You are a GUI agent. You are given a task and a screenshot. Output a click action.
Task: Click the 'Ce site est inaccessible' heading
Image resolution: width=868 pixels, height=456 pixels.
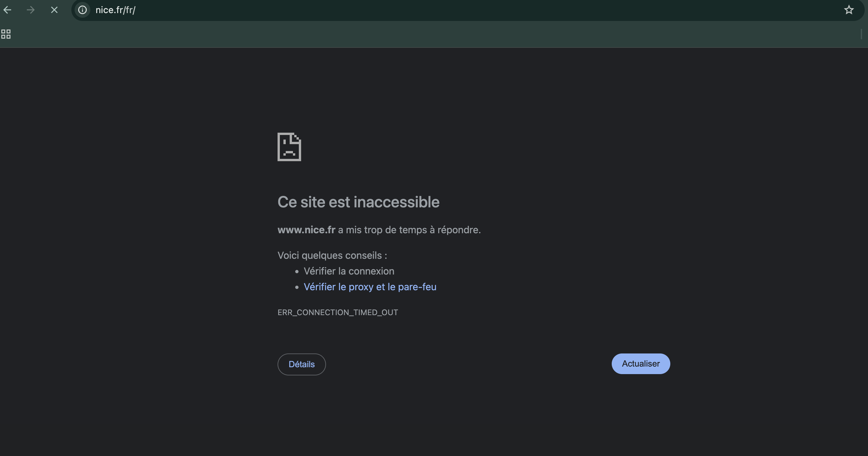tap(358, 202)
